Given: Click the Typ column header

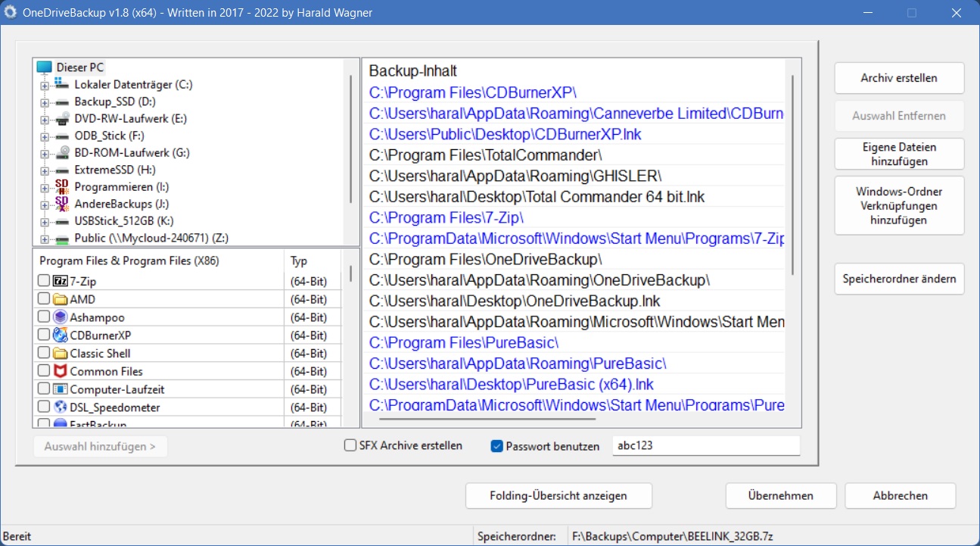Looking at the screenshot, I should (x=313, y=261).
